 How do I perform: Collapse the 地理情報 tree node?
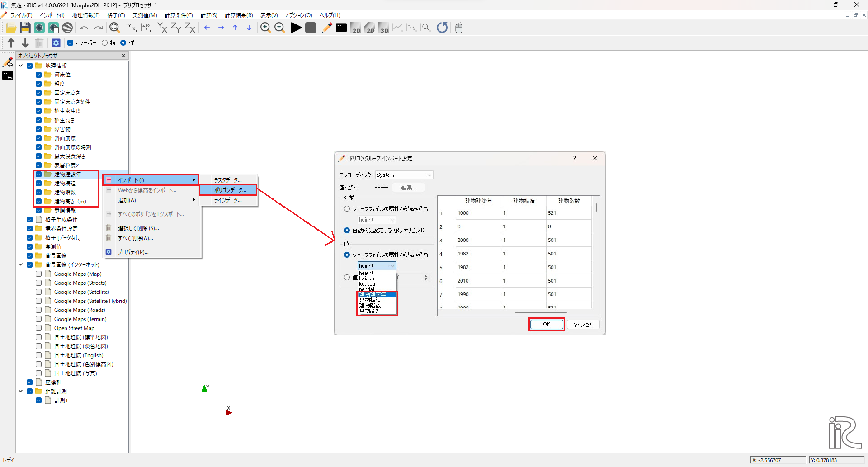point(21,66)
